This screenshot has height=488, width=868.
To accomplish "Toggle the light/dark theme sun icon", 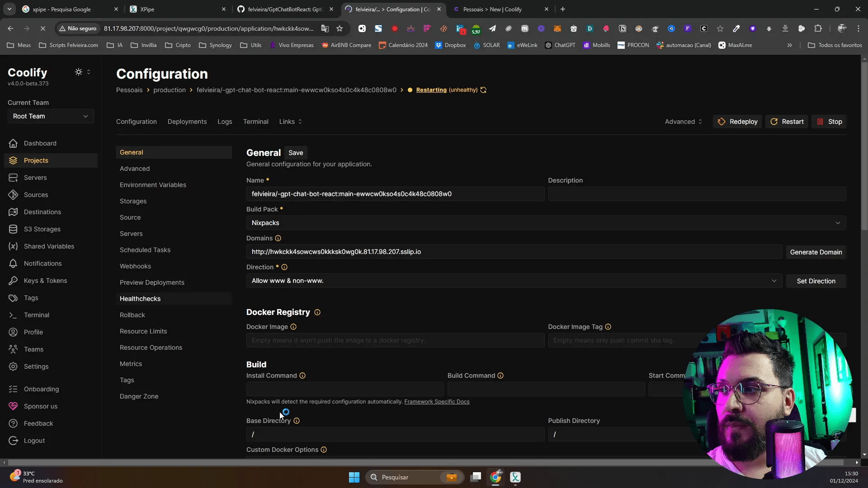I will [79, 72].
